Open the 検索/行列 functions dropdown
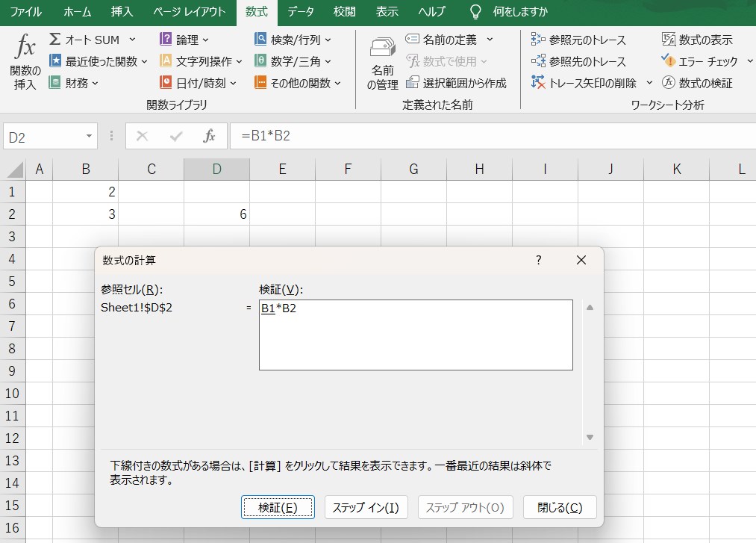 (x=293, y=40)
